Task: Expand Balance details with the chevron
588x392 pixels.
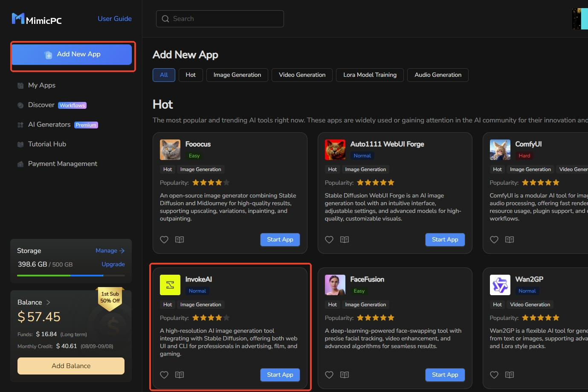Action: 48,302
